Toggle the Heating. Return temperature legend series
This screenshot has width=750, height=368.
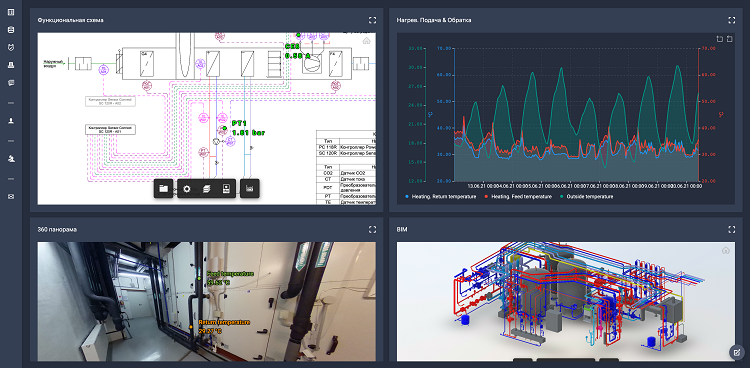tap(440, 196)
